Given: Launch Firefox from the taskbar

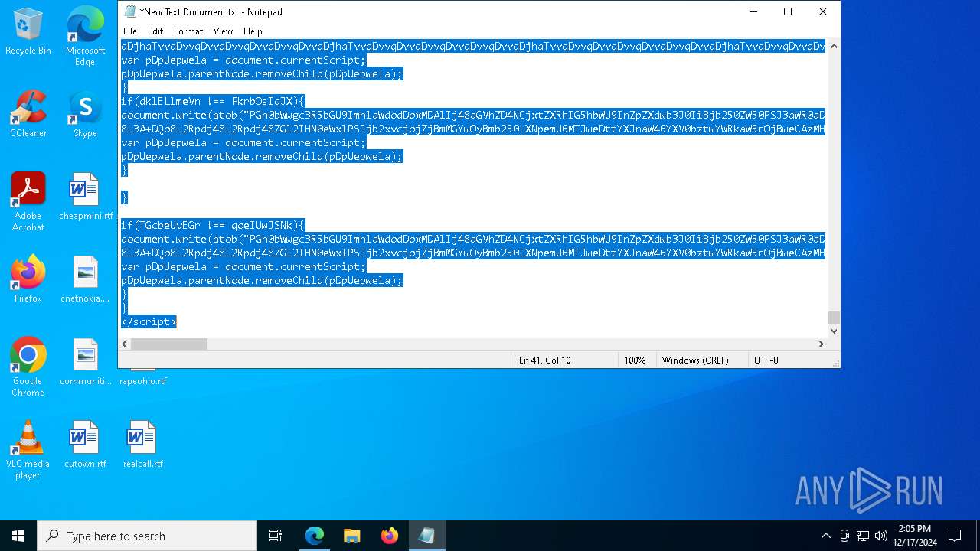Looking at the screenshot, I should click(x=389, y=536).
